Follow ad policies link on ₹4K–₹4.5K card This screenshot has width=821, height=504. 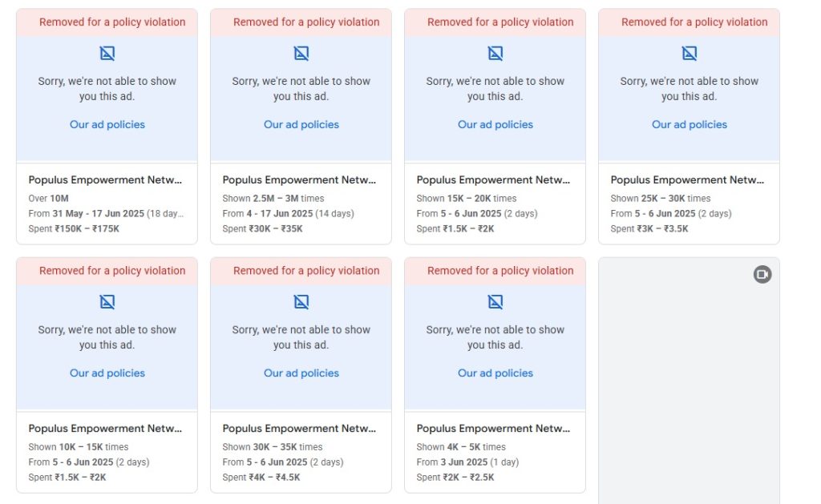tap(301, 373)
